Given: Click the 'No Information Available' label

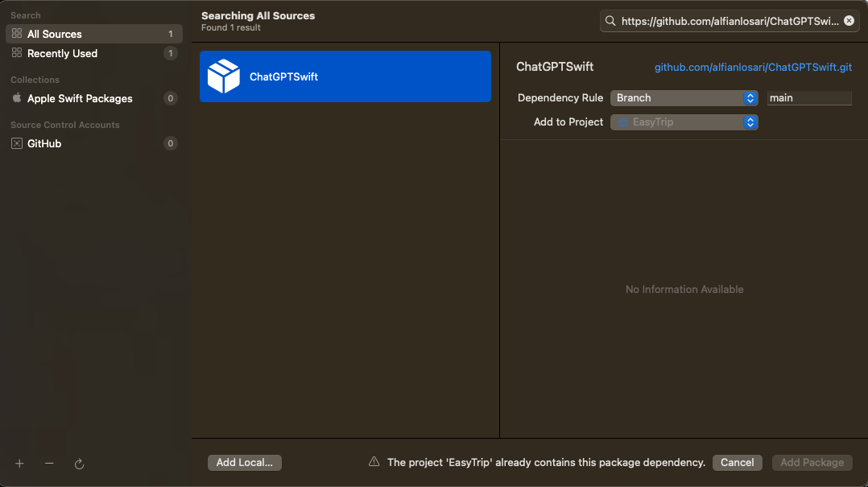Looking at the screenshot, I should [x=684, y=290].
